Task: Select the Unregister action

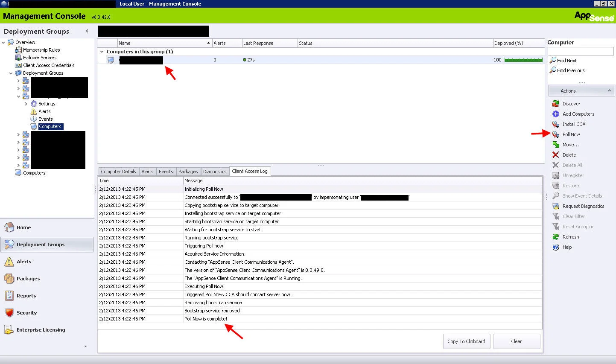Action: coord(573,175)
